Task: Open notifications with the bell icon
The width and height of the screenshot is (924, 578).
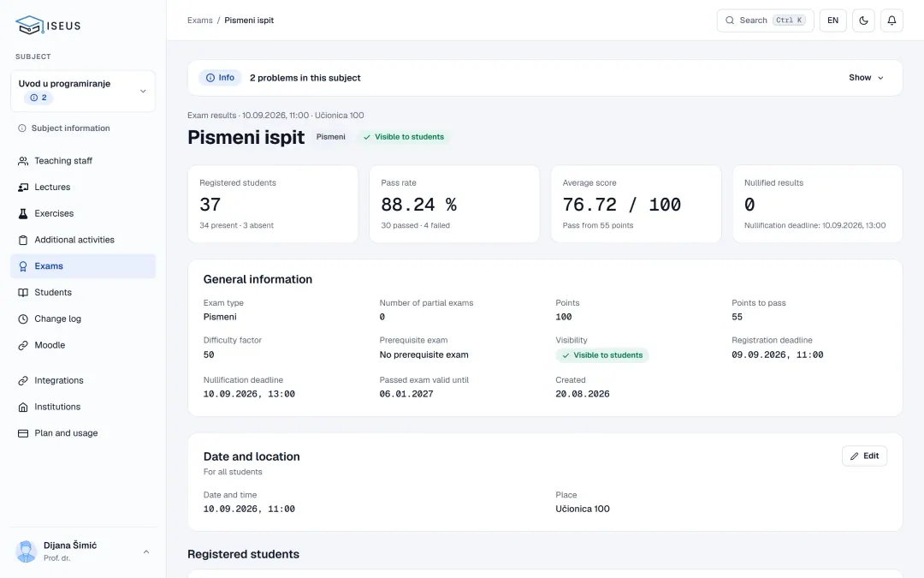Action: point(891,21)
